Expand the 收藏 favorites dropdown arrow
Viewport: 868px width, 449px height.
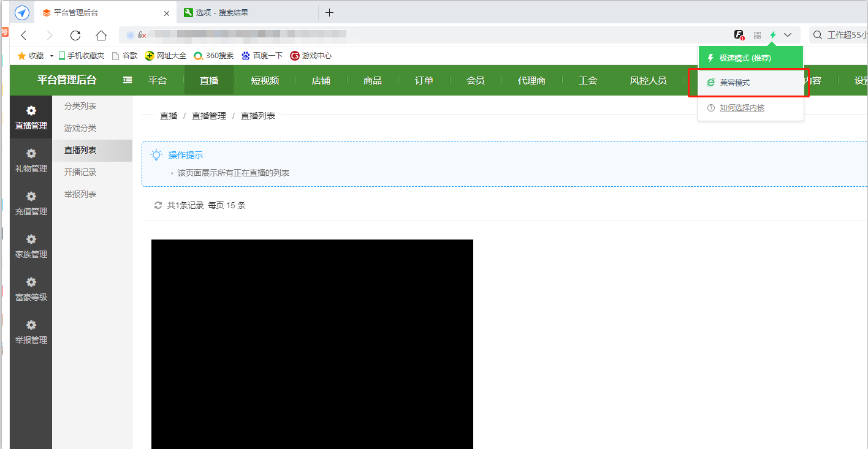(x=51, y=55)
